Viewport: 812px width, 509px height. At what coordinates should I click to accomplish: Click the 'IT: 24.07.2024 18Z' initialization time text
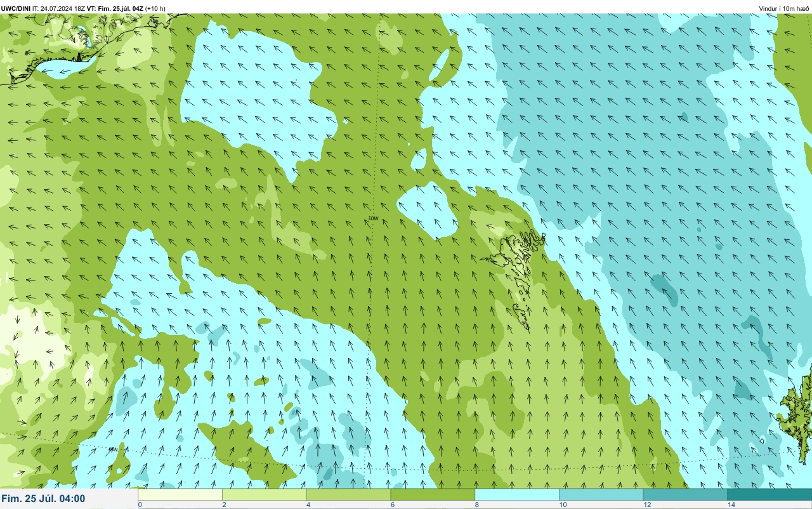tap(58, 8)
